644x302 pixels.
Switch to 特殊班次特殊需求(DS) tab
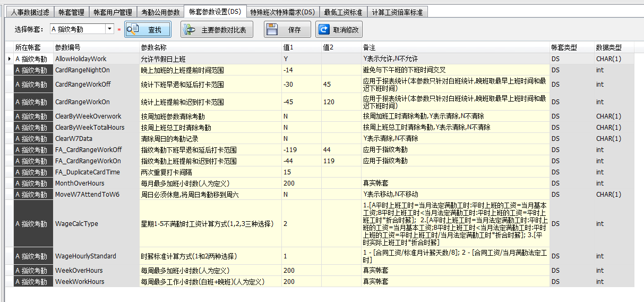(282, 12)
